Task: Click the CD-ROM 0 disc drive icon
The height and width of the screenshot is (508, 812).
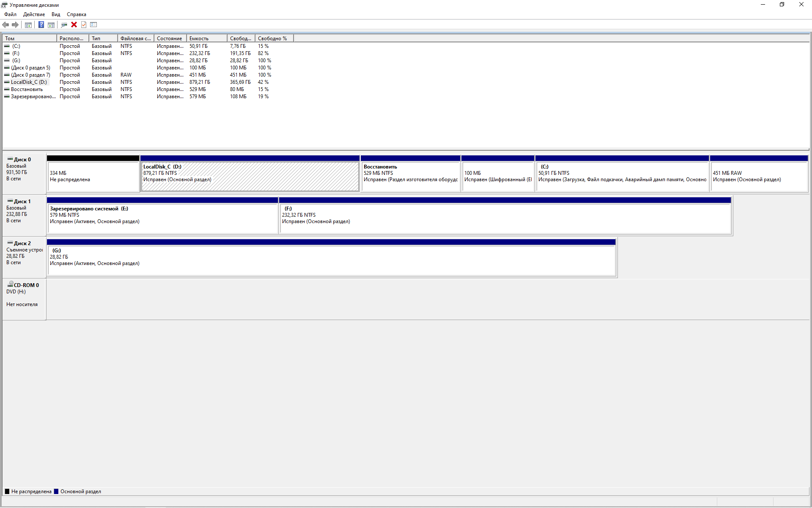Action: (x=10, y=284)
